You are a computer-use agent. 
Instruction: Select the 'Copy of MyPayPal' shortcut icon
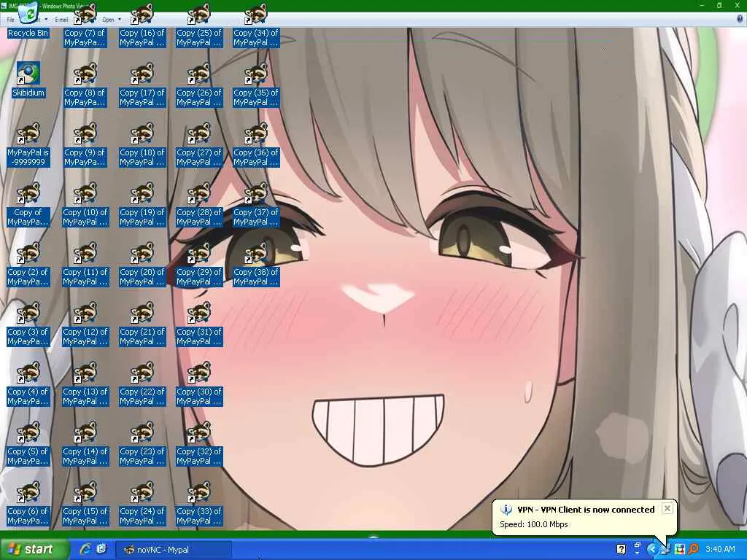(x=28, y=204)
